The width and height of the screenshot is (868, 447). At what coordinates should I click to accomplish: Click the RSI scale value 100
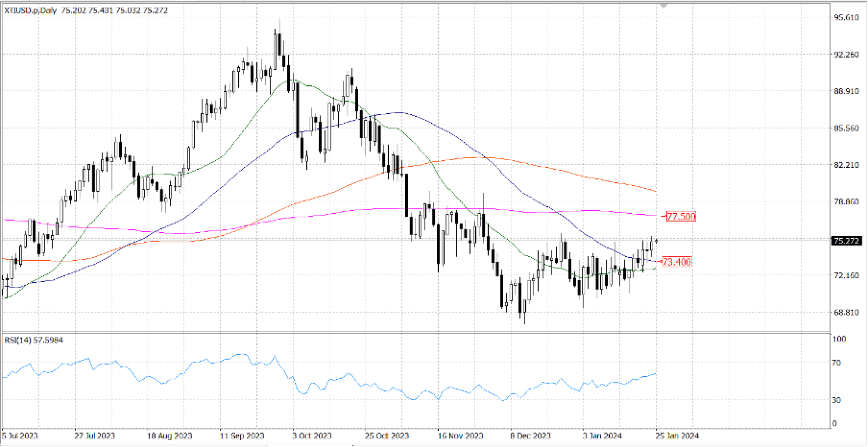coord(839,339)
